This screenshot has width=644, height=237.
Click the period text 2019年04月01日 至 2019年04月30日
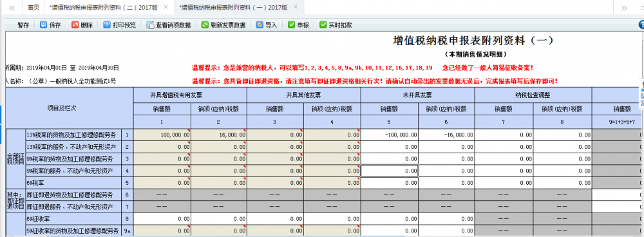(72, 68)
